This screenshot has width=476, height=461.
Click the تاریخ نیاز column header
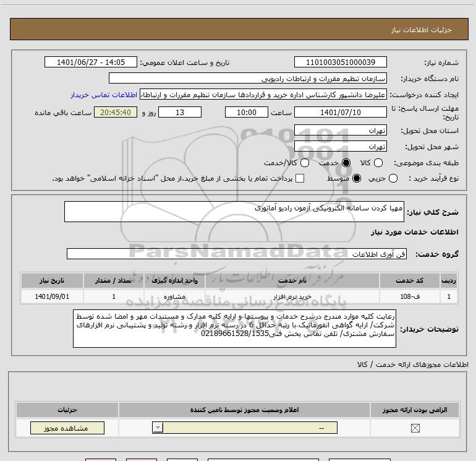point(52,280)
